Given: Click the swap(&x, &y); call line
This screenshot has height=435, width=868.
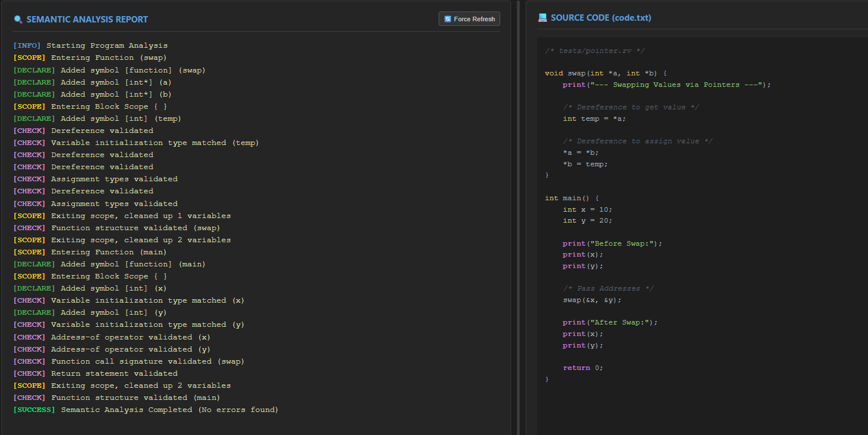Looking at the screenshot, I should point(592,300).
